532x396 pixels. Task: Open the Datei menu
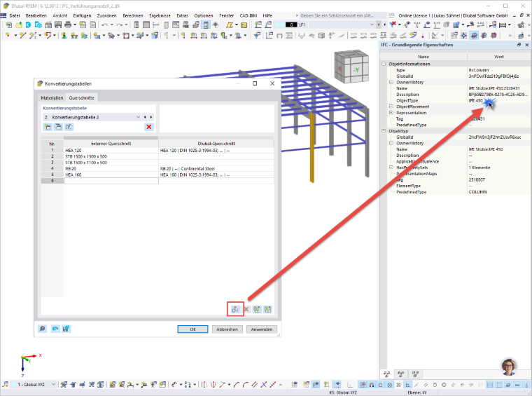click(15, 15)
